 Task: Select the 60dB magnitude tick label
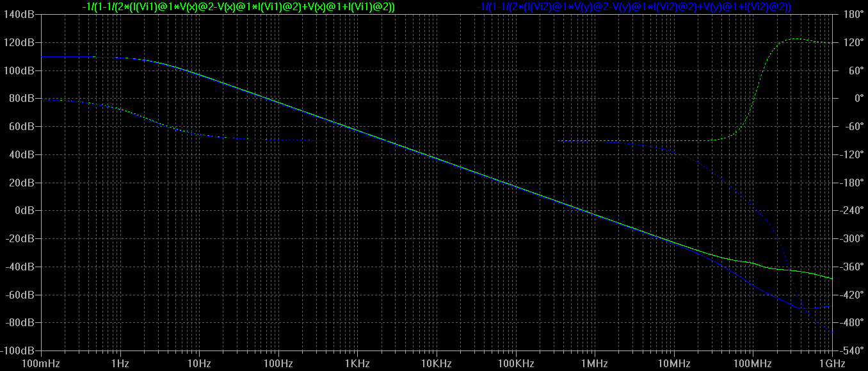21,127
